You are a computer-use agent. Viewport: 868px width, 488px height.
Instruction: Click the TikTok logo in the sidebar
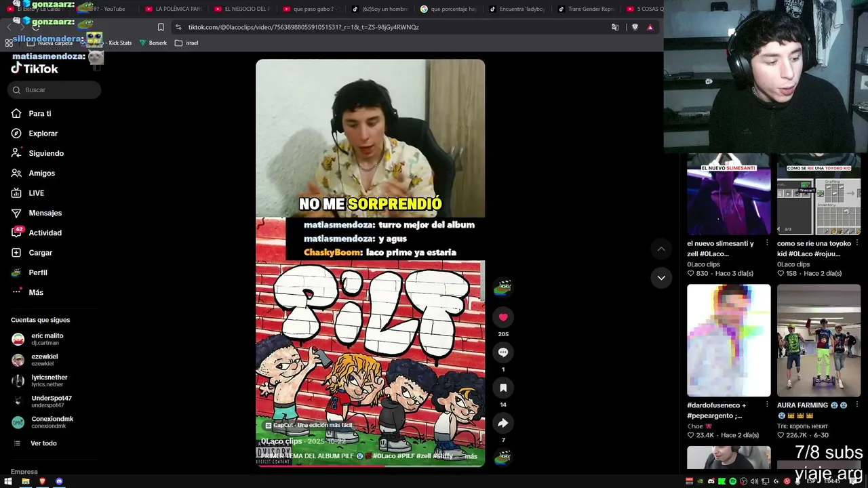point(35,68)
